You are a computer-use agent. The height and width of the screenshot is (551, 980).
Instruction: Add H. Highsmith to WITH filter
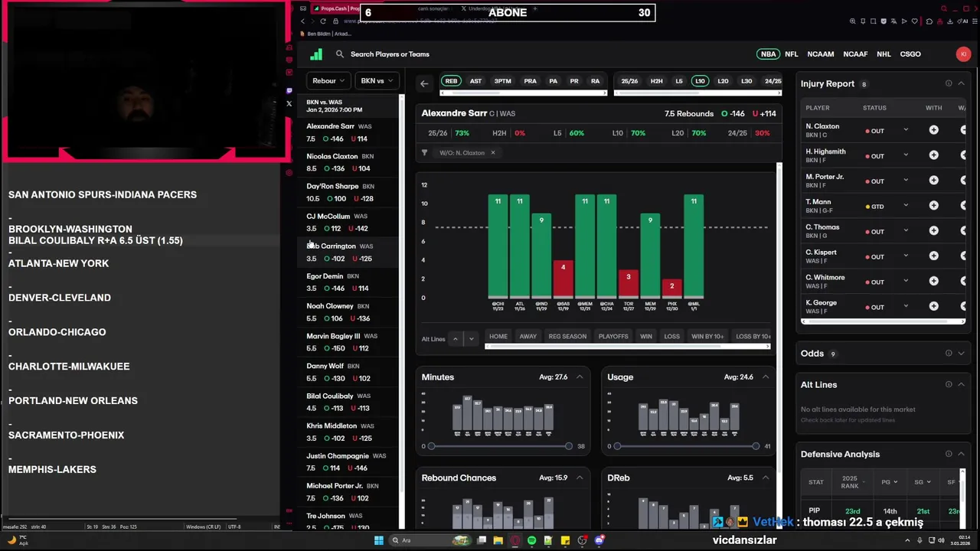tap(933, 155)
